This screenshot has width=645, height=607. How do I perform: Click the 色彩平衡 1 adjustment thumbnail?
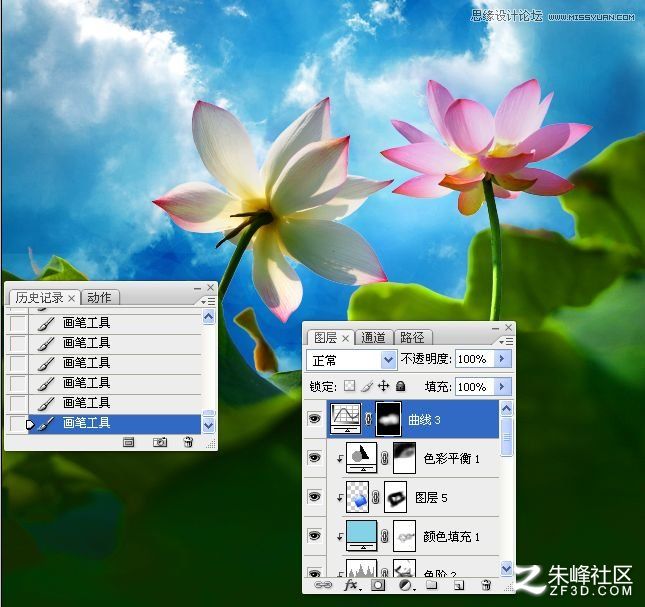tap(362, 458)
